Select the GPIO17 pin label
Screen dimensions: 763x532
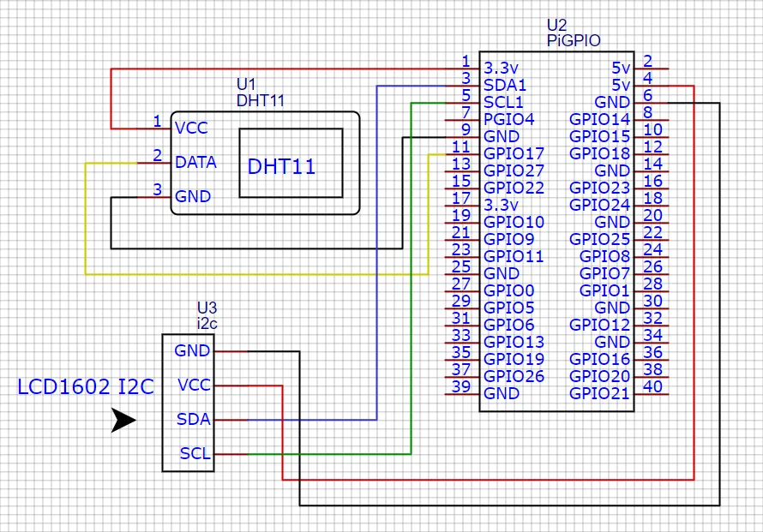click(x=512, y=153)
